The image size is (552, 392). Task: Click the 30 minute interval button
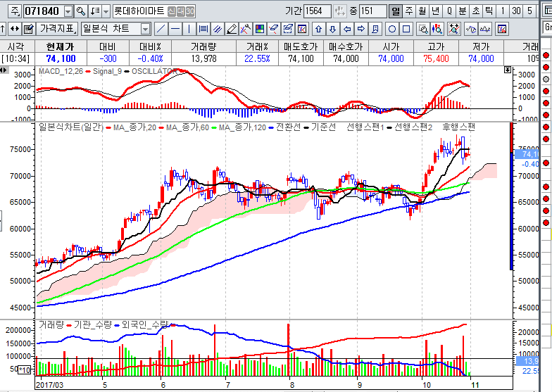point(517,11)
